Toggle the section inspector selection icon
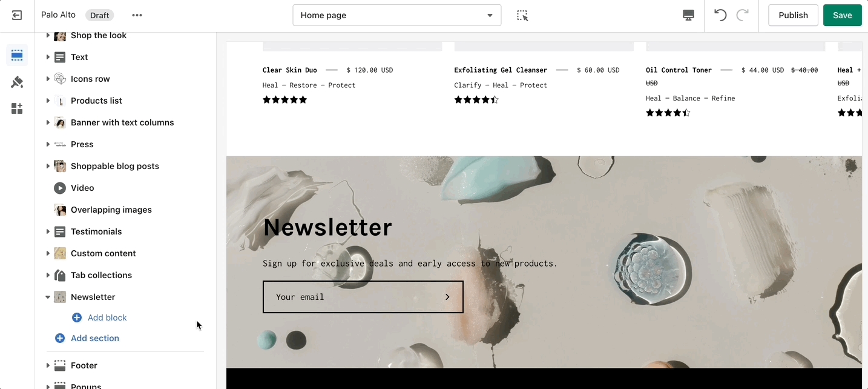 tap(522, 15)
